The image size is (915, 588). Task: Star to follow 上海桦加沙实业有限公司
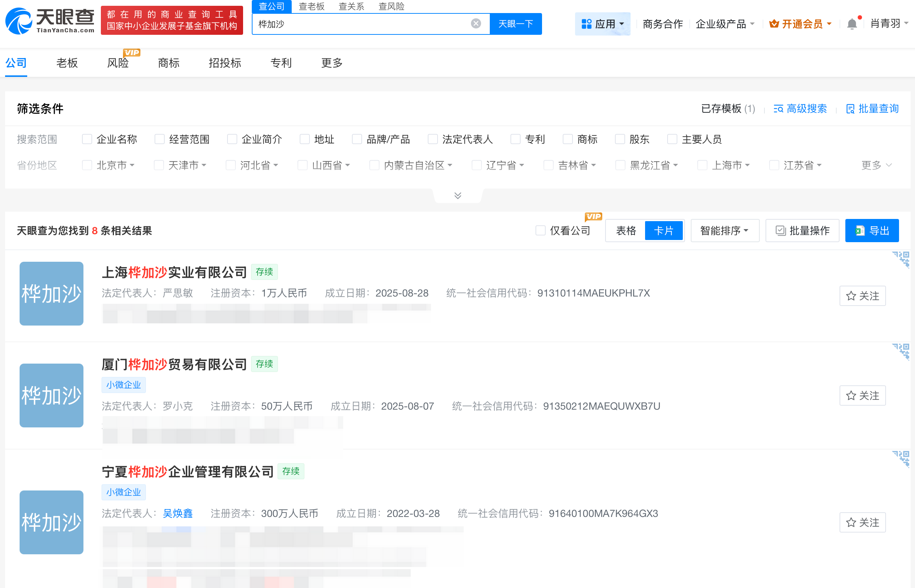[x=862, y=295]
